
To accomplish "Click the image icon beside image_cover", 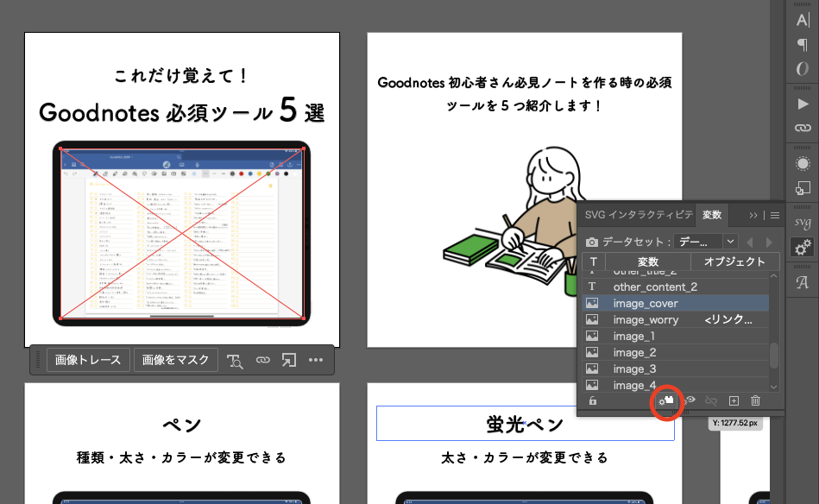I will pos(592,303).
